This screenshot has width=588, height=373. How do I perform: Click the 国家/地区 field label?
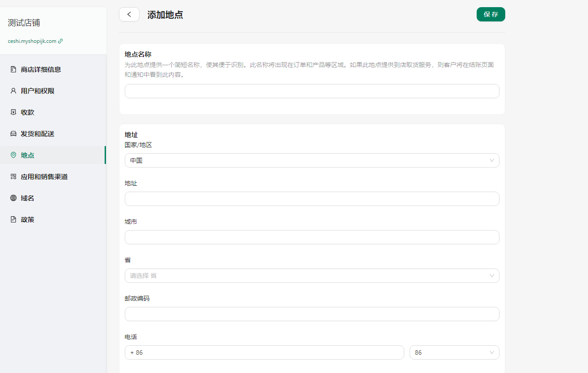(139, 145)
